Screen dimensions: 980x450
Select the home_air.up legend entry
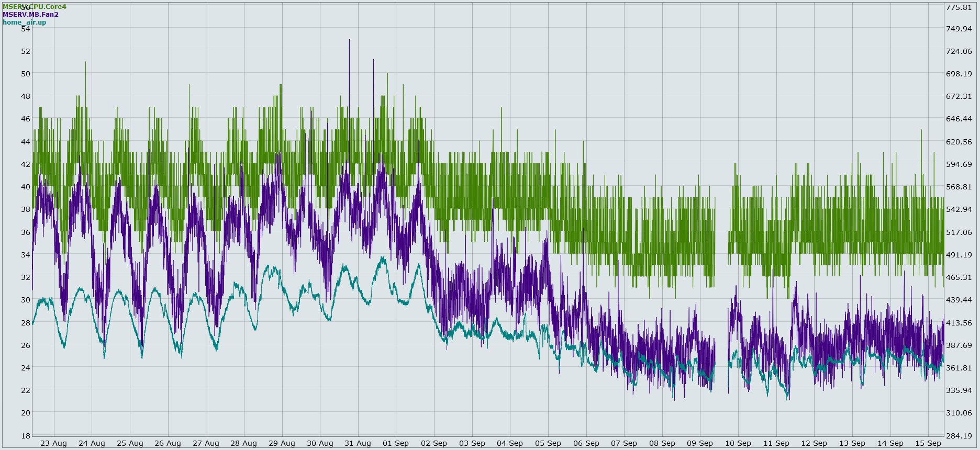(x=24, y=22)
